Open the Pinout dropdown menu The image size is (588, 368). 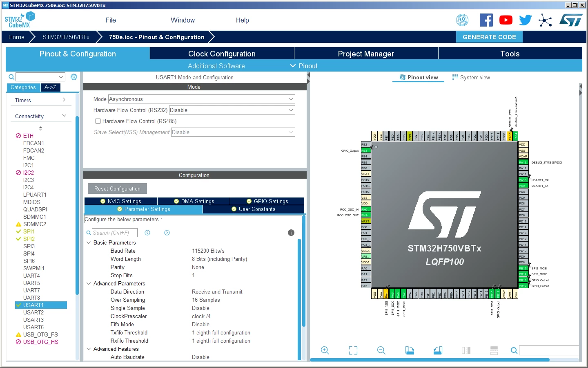[304, 66]
